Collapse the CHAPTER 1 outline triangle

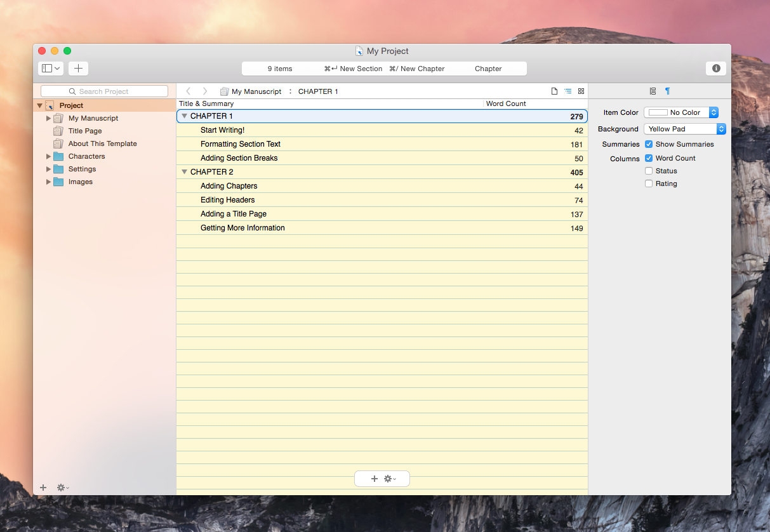pyautogui.click(x=184, y=116)
